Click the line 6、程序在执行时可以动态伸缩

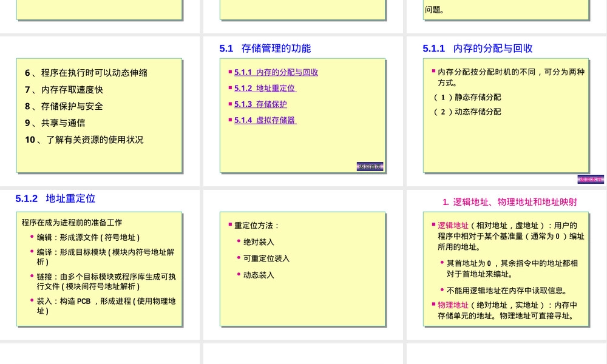[86, 73]
